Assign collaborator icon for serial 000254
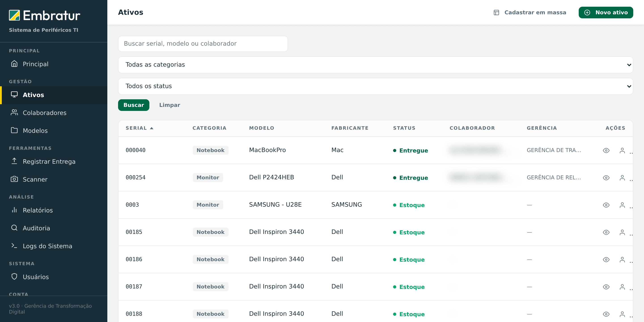644x322 pixels. (622, 178)
